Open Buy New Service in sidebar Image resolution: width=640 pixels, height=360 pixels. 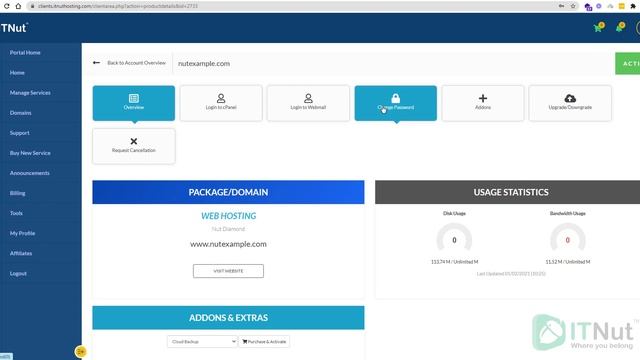[30, 153]
